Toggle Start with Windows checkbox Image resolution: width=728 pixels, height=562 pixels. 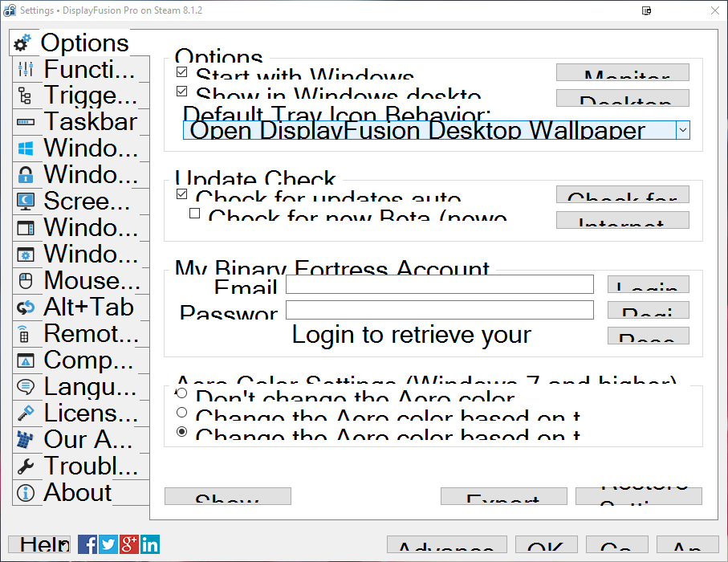181,72
